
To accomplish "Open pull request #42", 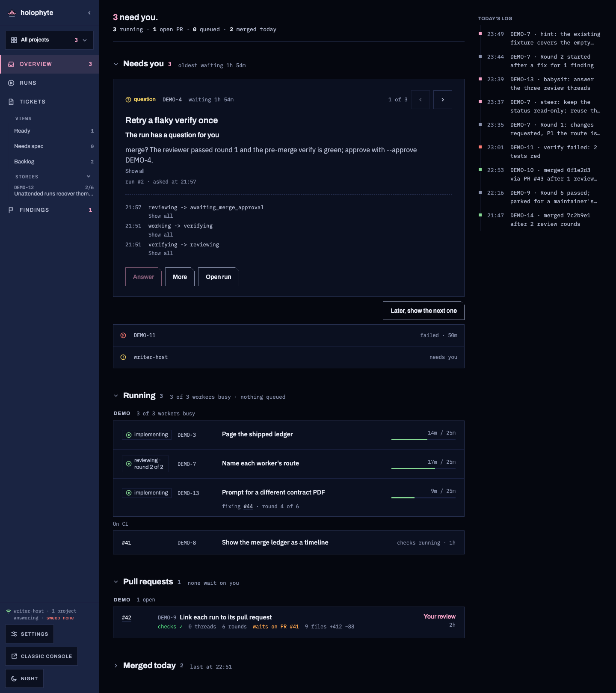I will coord(127,618).
